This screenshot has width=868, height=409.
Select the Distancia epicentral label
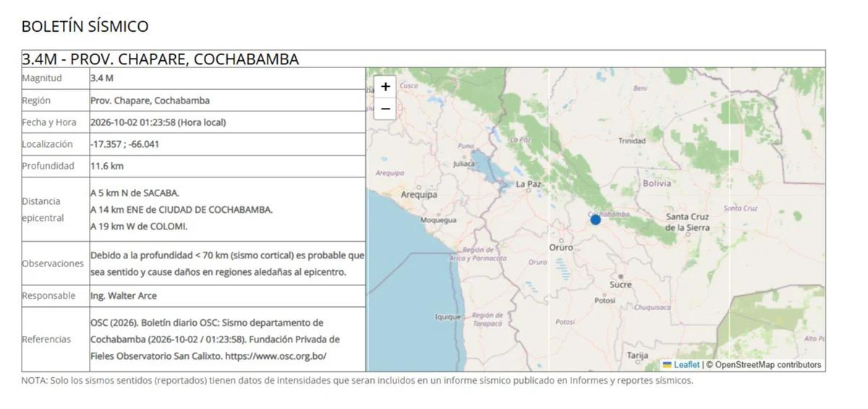click(43, 209)
